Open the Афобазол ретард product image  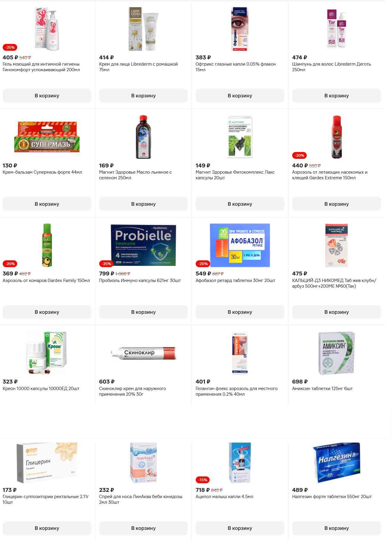coord(240,245)
